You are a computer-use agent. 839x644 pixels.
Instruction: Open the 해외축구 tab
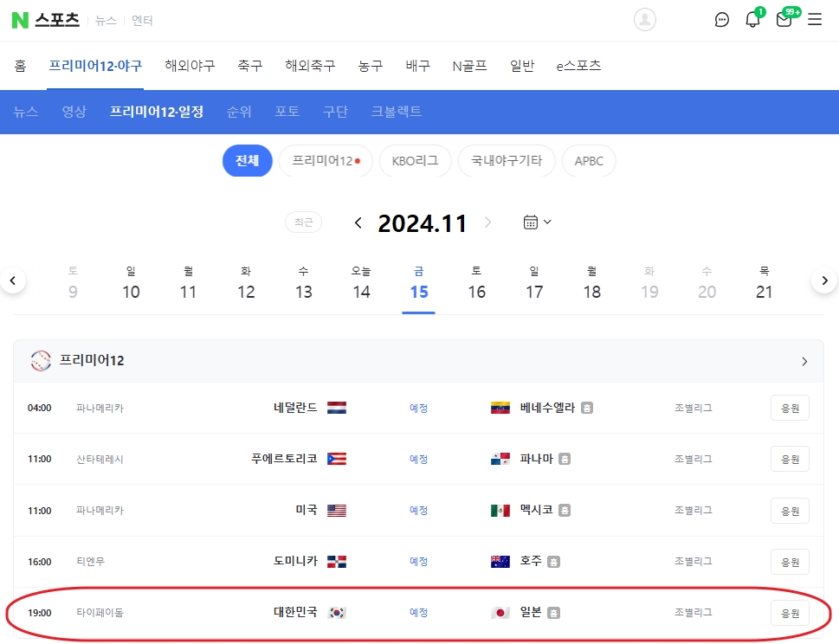310,66
